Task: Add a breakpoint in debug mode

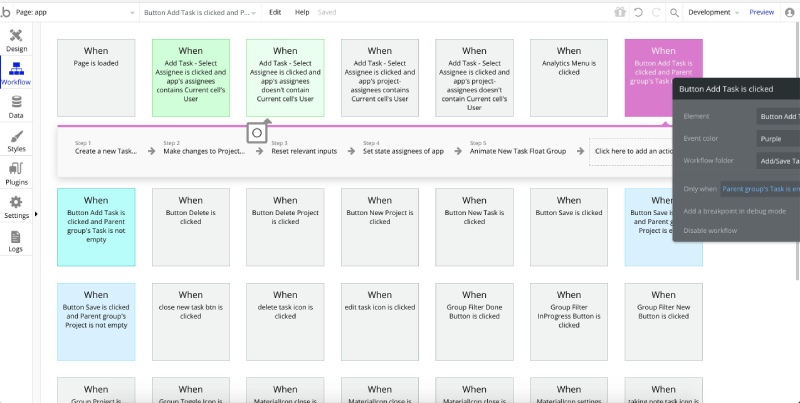Action: click(x=735, y=211)
